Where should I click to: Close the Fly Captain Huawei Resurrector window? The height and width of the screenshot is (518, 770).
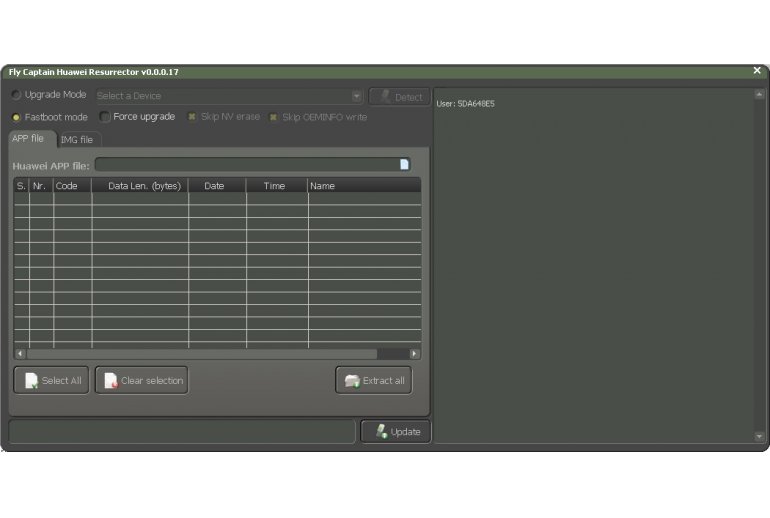point(757,71)
